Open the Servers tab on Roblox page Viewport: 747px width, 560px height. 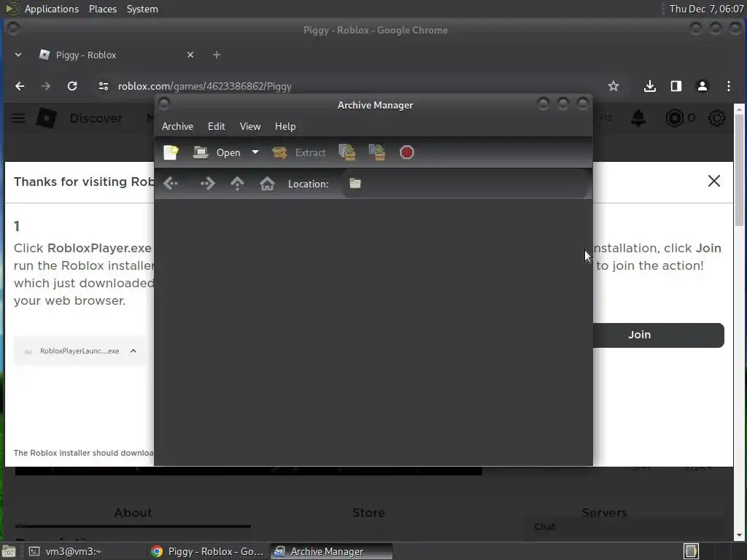[604, 513]
